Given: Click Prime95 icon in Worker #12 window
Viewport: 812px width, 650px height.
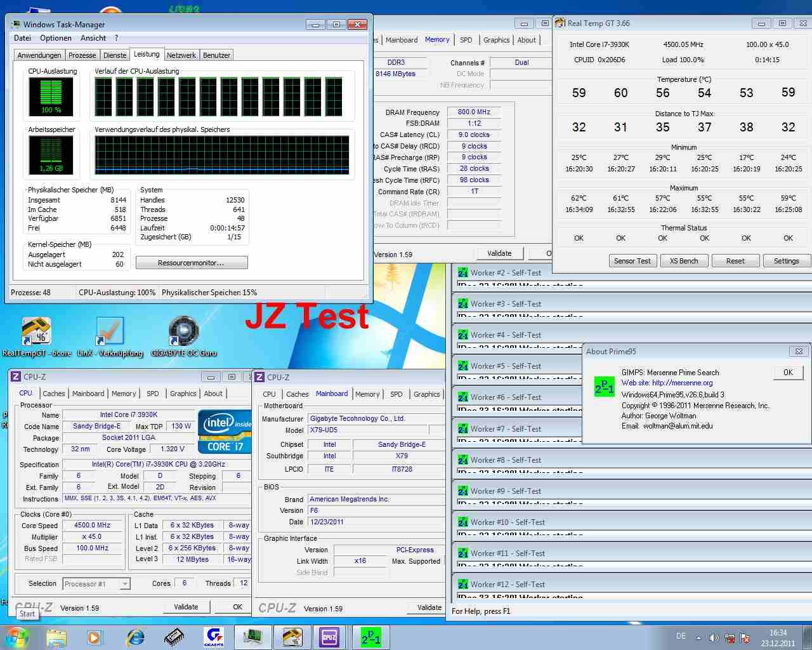Looking at the screenshot, I should pos(463,585).
